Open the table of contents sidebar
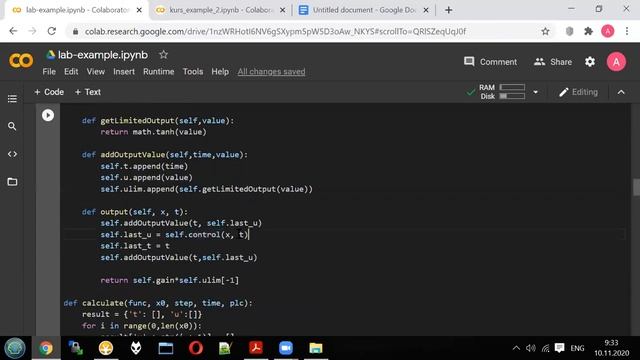This screenshot has height=360, width=640. tap(12, 99)
